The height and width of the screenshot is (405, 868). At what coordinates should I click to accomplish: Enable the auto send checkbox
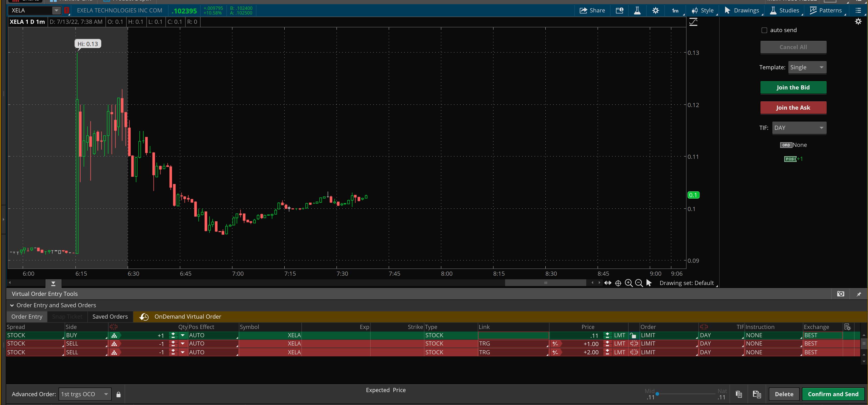(x=764, y=30)
